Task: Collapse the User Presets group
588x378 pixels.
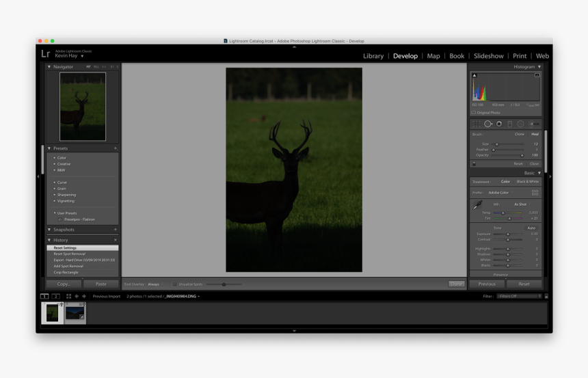Action: (55, 213)
